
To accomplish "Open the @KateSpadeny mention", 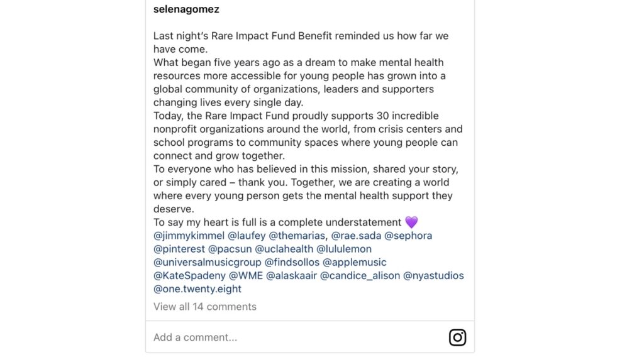I will (x=188, y=275).
